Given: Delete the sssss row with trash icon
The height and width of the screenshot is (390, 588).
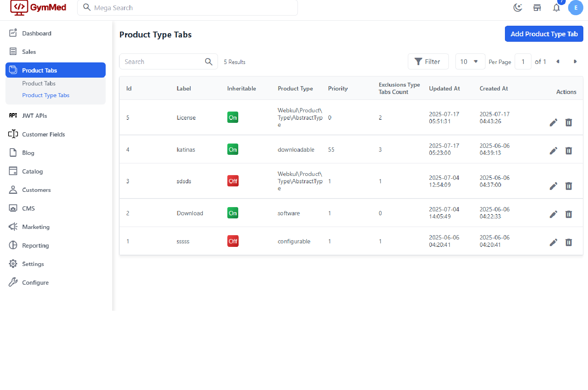Looking at the screenshot, I should point(569,243).
